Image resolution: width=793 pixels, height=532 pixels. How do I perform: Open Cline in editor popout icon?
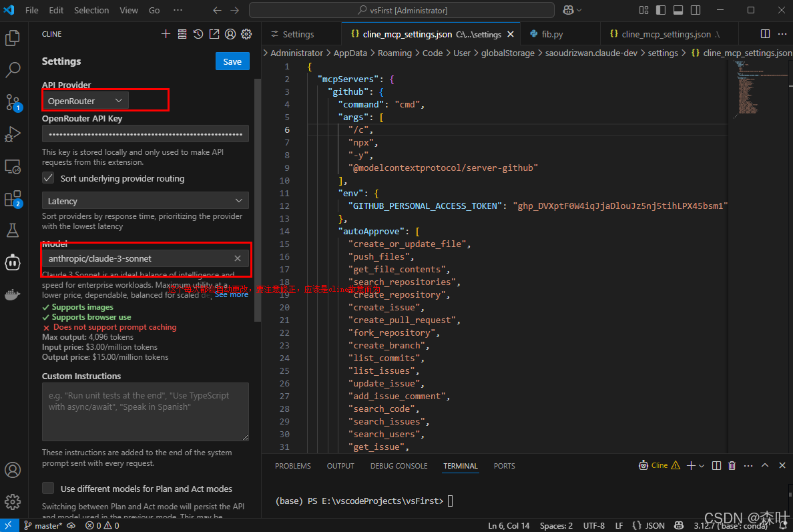click(214, 34)
